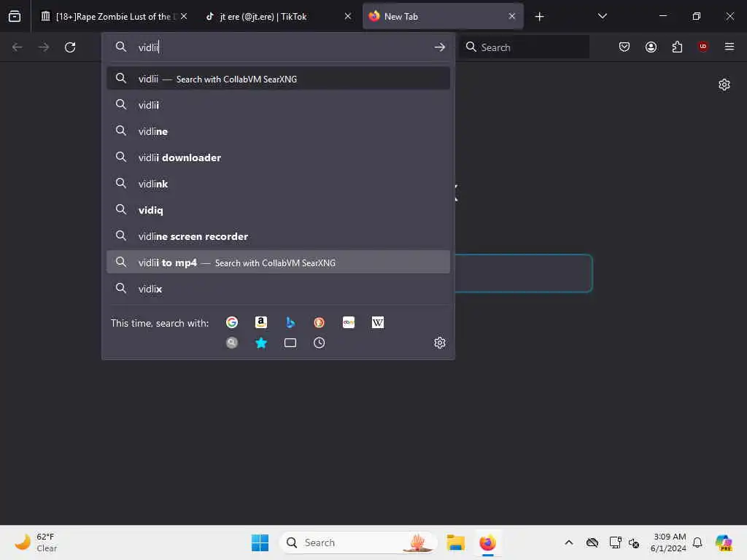Search history using the clock icon
747x560 pixels.
tap(320, 343)
